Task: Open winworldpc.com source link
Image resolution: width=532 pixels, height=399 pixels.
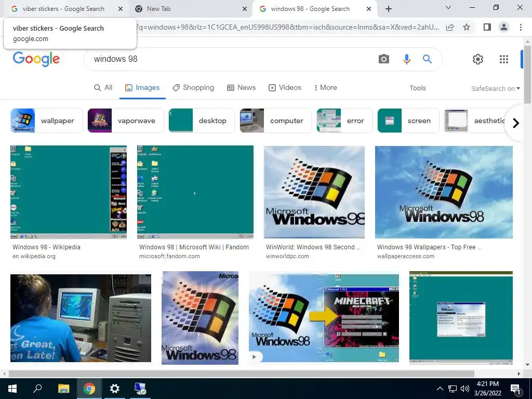Action: pyautogui.click(x=287, y=256)
